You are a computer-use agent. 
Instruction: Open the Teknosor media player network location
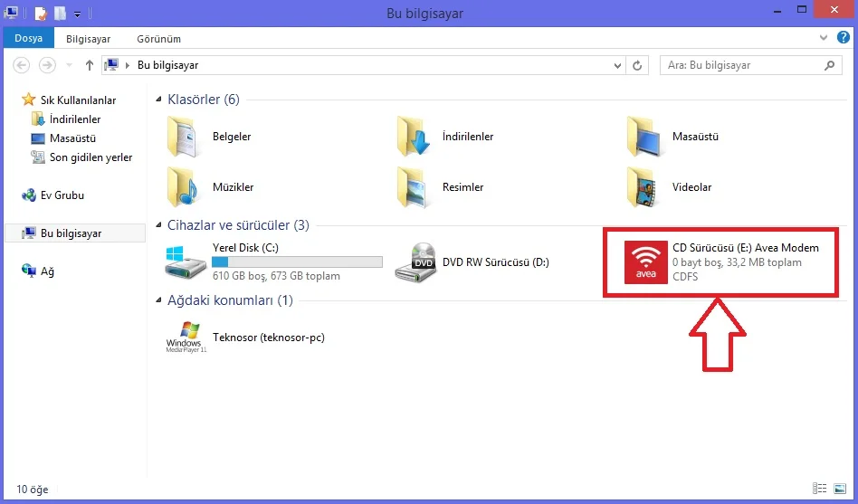(x=186, y=338)
